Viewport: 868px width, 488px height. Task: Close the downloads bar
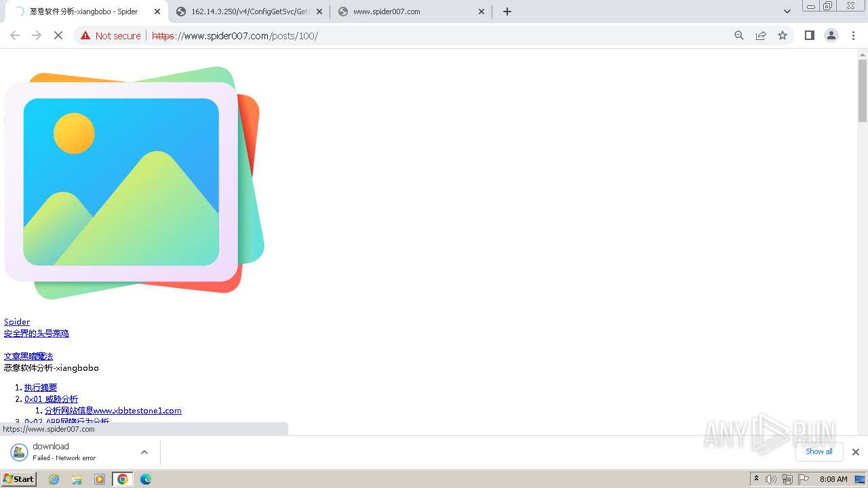coord(856,452)
